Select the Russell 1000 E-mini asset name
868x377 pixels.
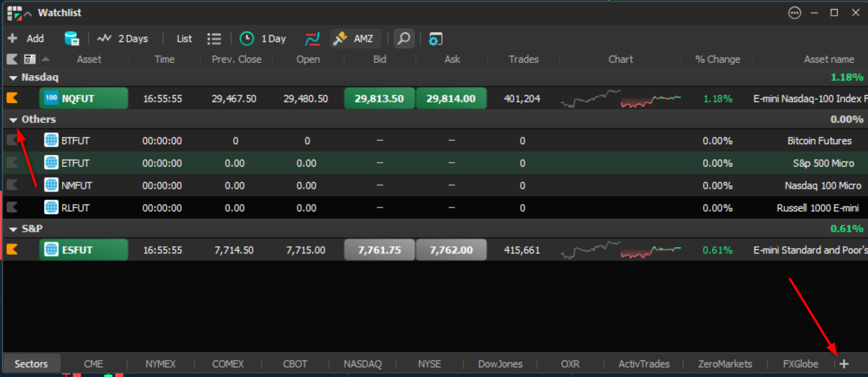coord(818,208)
